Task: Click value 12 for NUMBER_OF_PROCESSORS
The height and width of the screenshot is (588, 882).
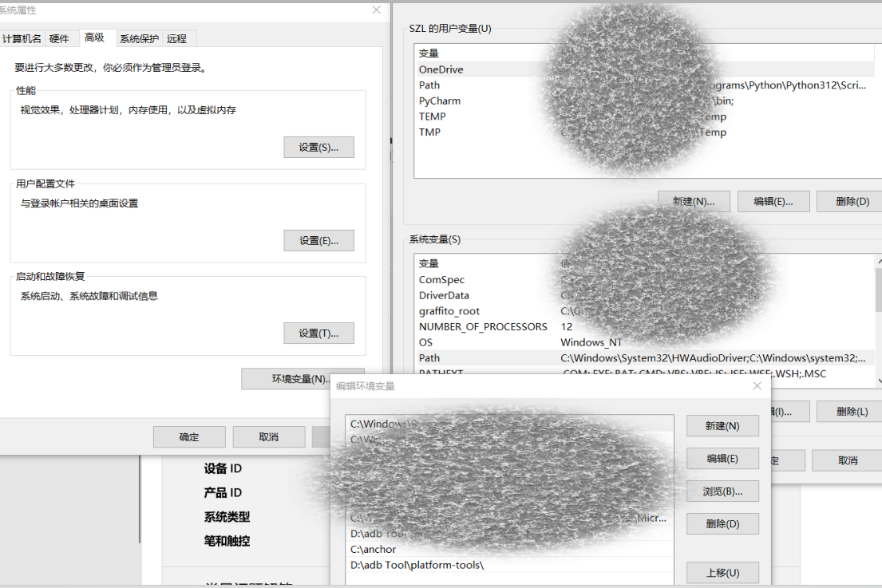Action: [567, 326]
